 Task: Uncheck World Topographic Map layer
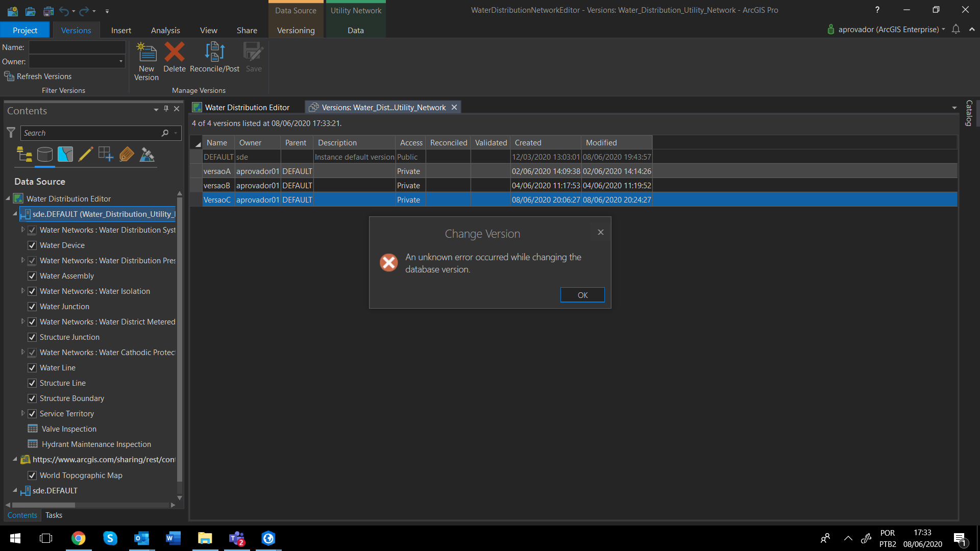coord(32,475)
